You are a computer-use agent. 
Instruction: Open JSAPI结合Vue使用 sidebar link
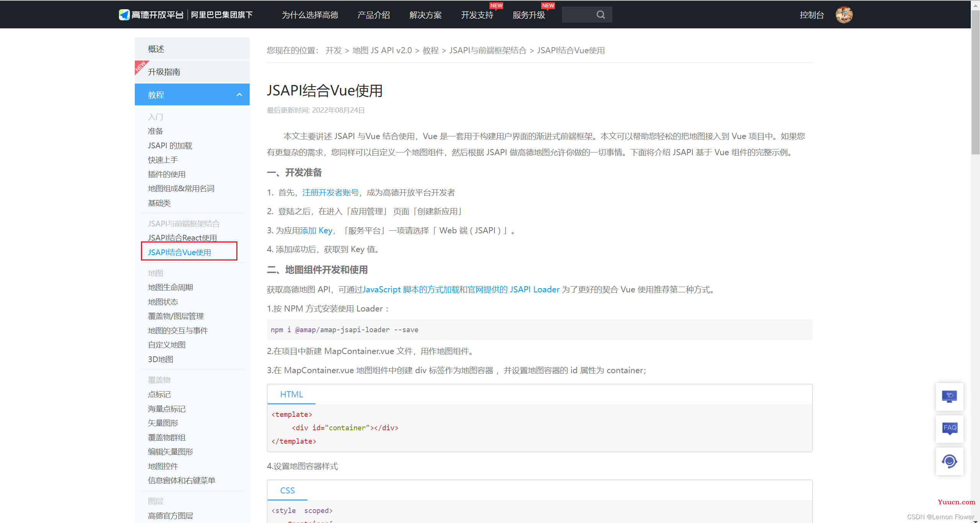179,252
